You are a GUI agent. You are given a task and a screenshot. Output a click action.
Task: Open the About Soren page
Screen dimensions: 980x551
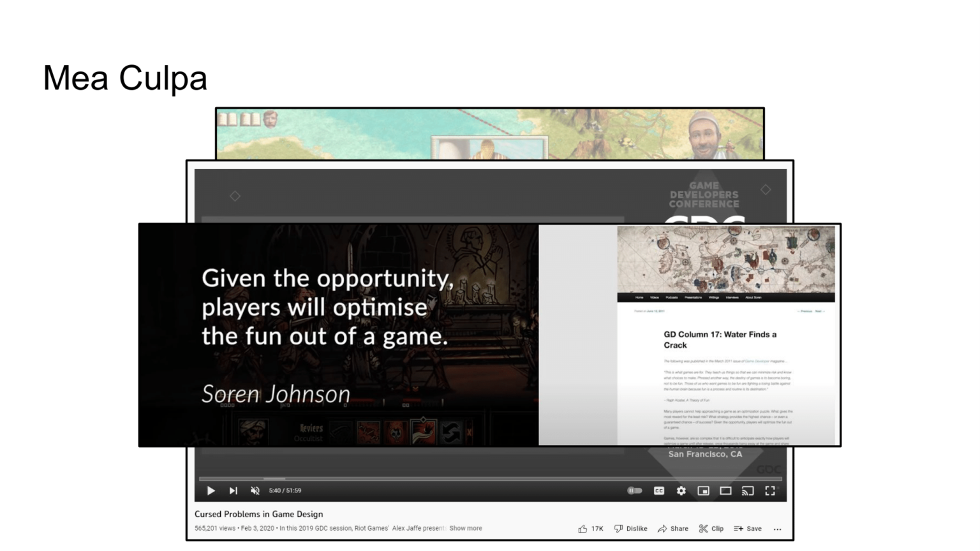[x=754, y=297]
